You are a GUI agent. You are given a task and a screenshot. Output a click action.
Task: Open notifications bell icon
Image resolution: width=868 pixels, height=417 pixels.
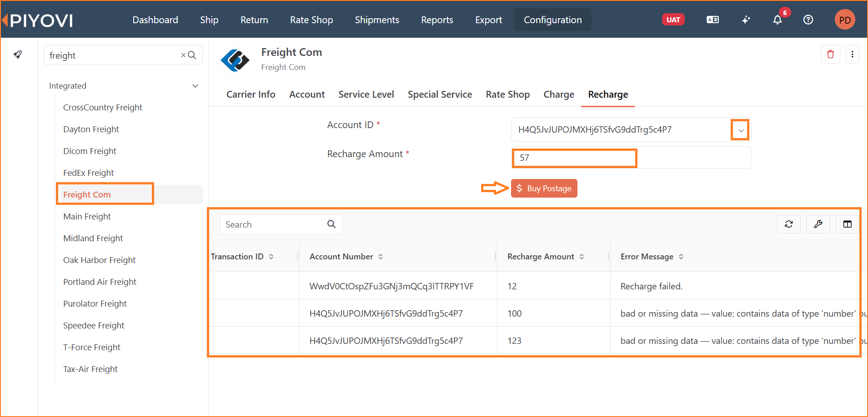coord(778,20)
